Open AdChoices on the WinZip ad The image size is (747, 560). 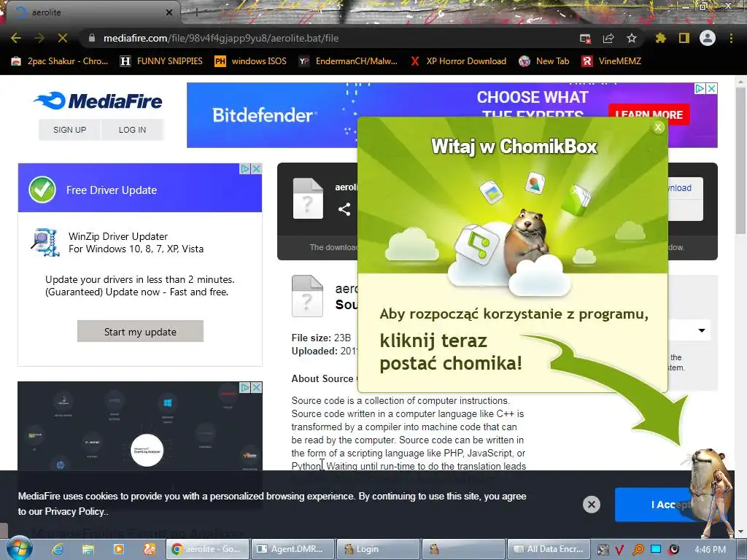point(245,168)
